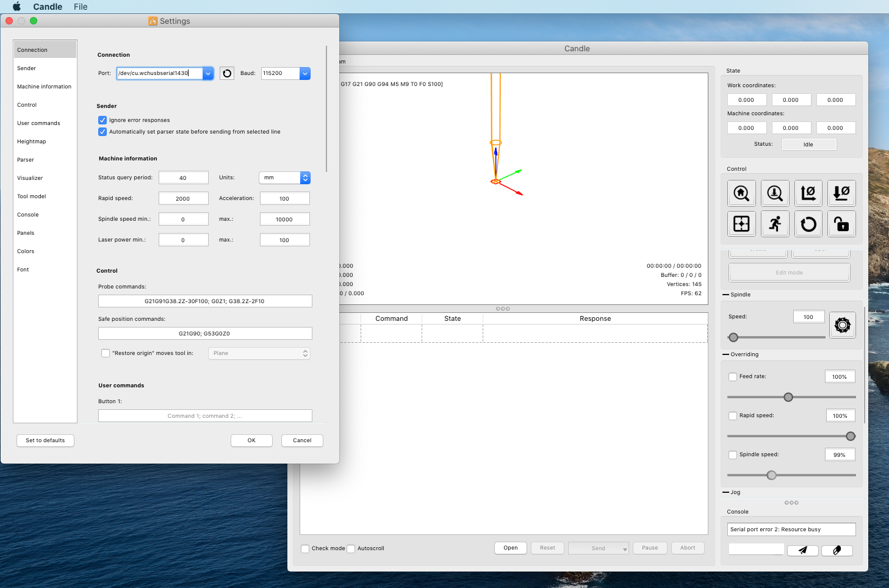Click the Safe position commands field

coord(205,333)
